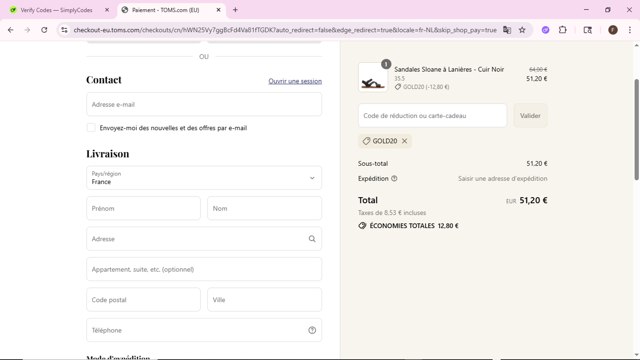The image size is (640, 360).
Task: Focus the Code postal field
Action: click(143, 300)
